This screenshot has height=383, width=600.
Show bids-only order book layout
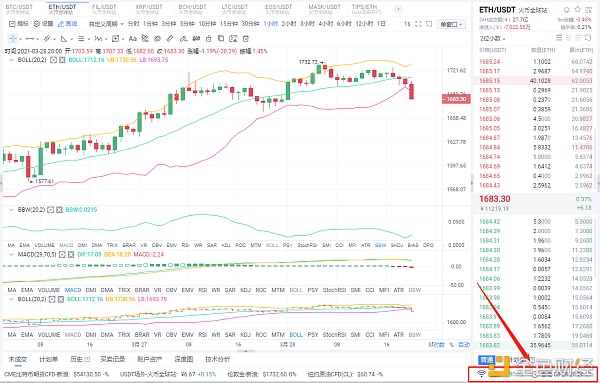(569, 38)
